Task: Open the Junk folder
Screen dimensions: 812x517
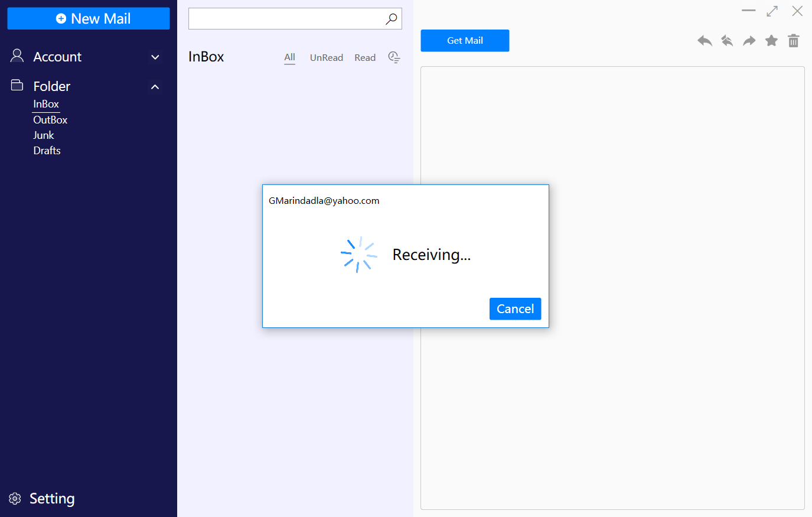Action: click(x=44, y=135)
